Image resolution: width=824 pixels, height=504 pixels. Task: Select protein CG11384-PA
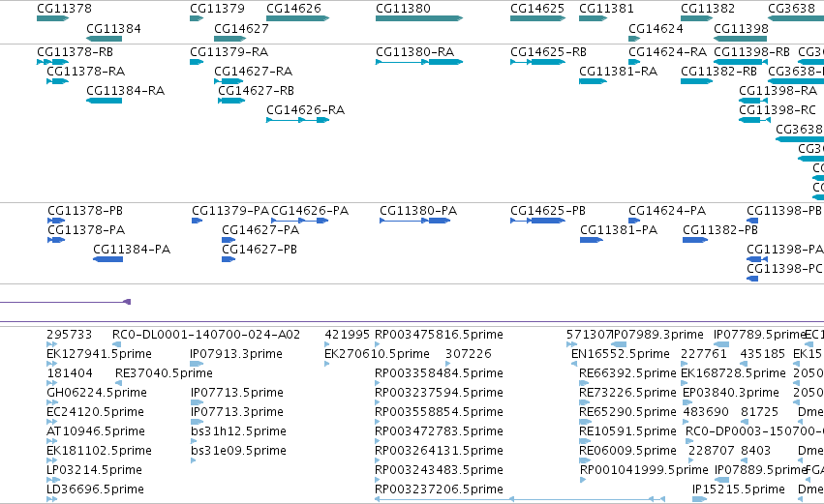coord(132,250)
